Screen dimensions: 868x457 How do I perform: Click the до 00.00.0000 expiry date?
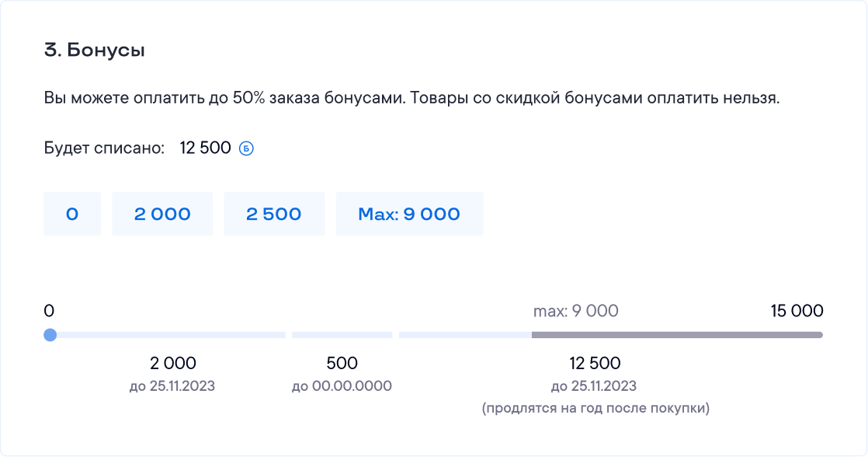pyautogui.click(x=342, y=386)
